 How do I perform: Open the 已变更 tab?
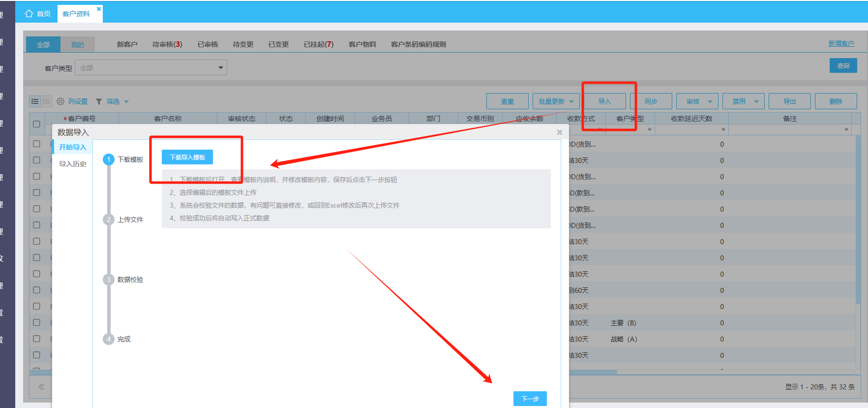[278, 44]
